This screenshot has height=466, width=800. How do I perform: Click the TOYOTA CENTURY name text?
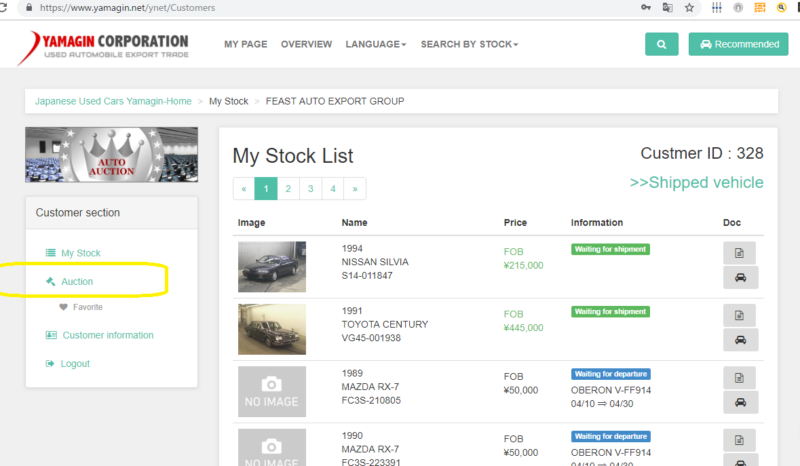(x=385, y=324)
